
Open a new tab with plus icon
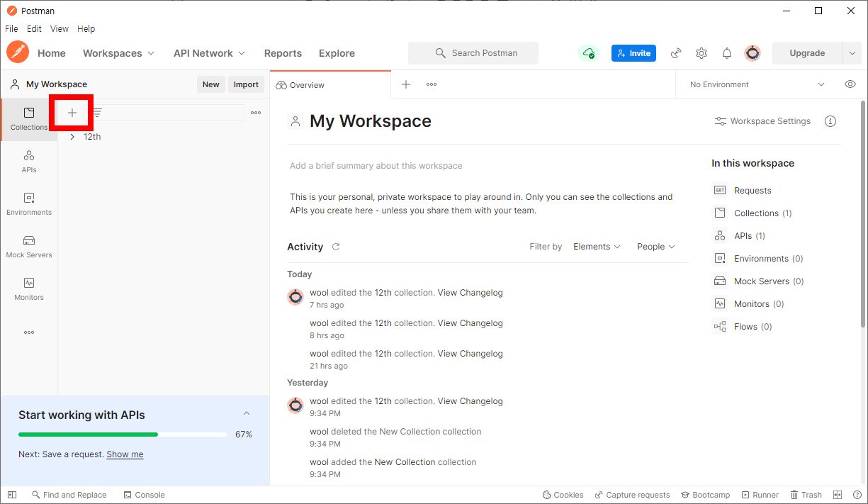(406, 84)
